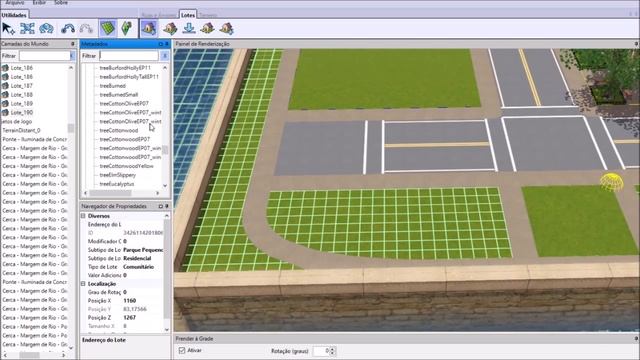Select the highlighted house lot tool
Image resolution: width=640 pixels, height=360 pixels.
(149, 28)
